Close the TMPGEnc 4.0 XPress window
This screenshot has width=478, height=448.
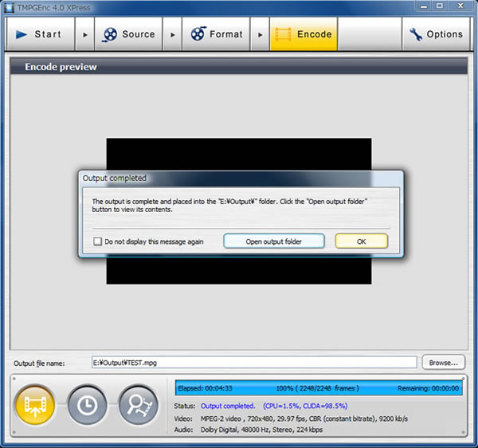pyautogui.click(x=460, y=6)
